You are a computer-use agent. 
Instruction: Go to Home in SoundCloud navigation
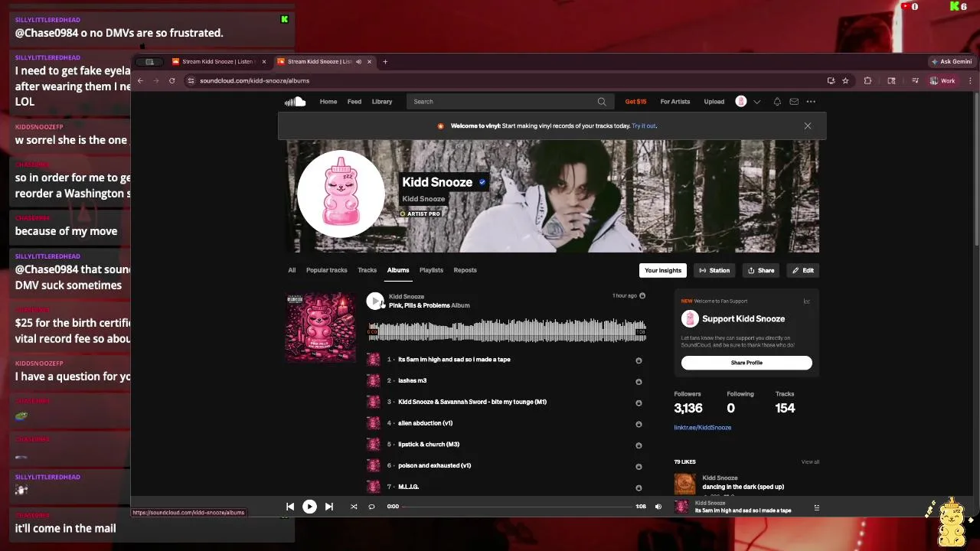328,101
